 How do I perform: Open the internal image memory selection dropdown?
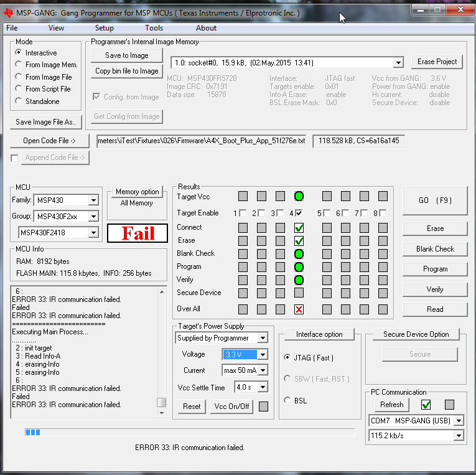pyautogui.click(x=398, y=63)
